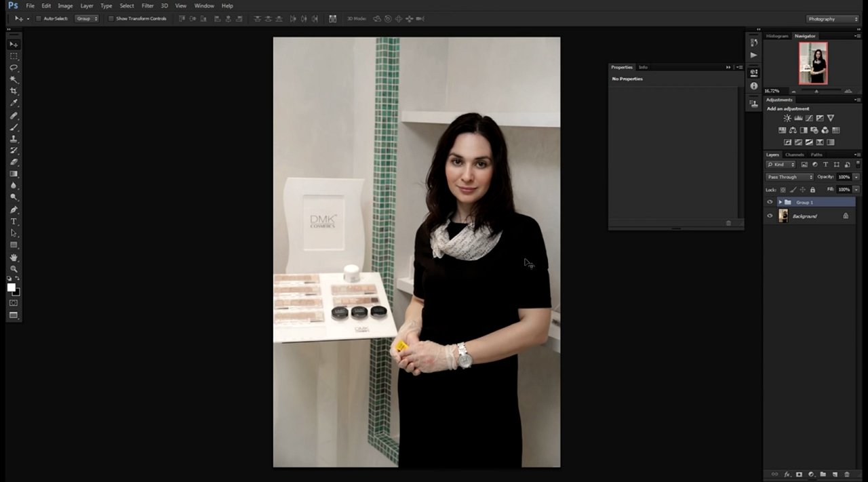The image size is (868, 482).
Task: Select the Lasso tool
Action: [x=14, y=68]
